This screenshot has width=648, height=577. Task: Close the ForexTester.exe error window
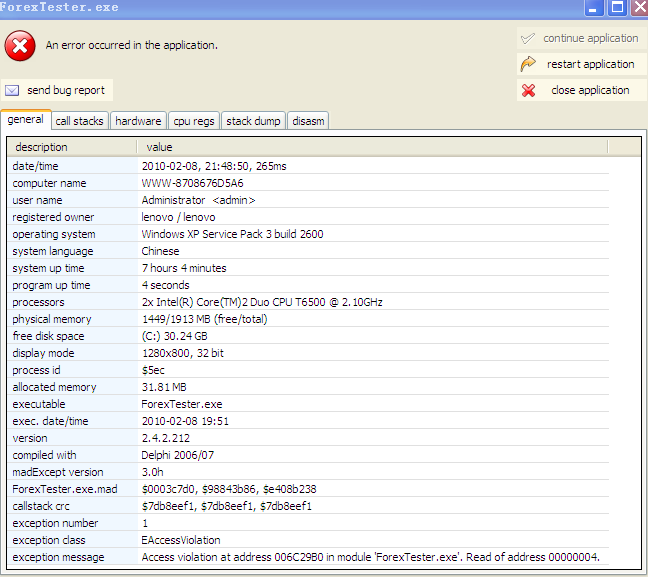click(639, 7)
